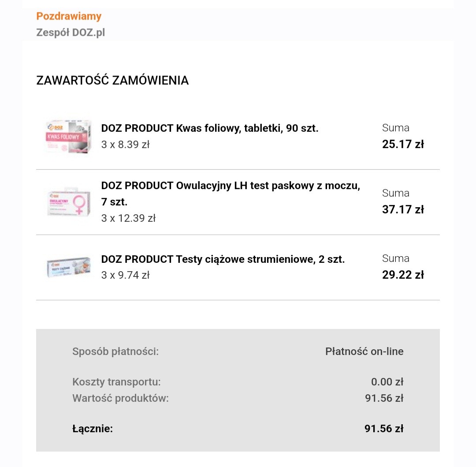Click the 3 x 8.39 zł quantity line
Screen dimensions: 476x467
[x=126, y=145]
